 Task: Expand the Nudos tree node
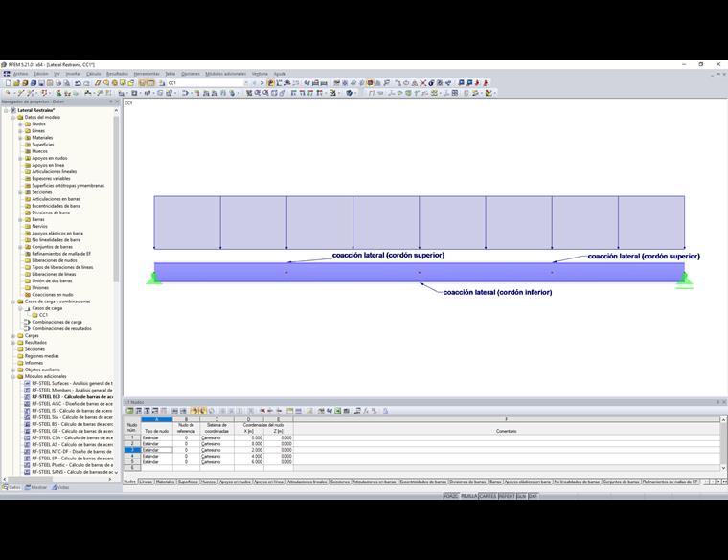pos(20,124)
